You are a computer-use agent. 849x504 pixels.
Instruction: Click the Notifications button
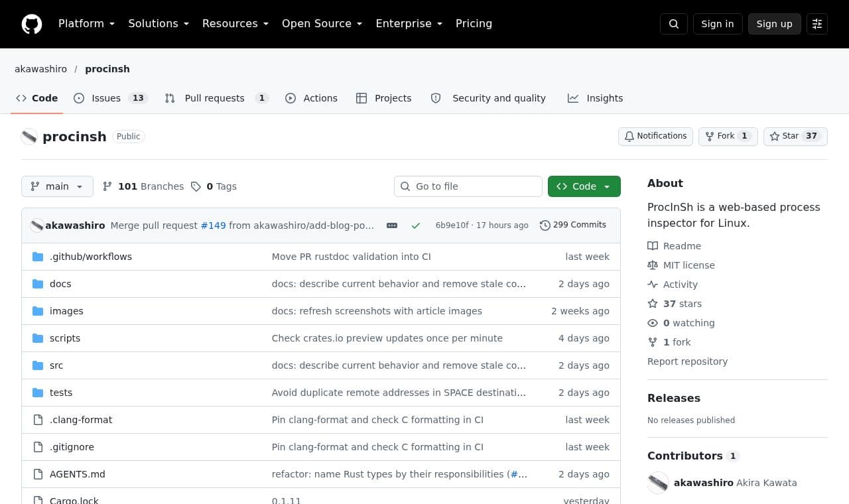(x=655, y=136)
